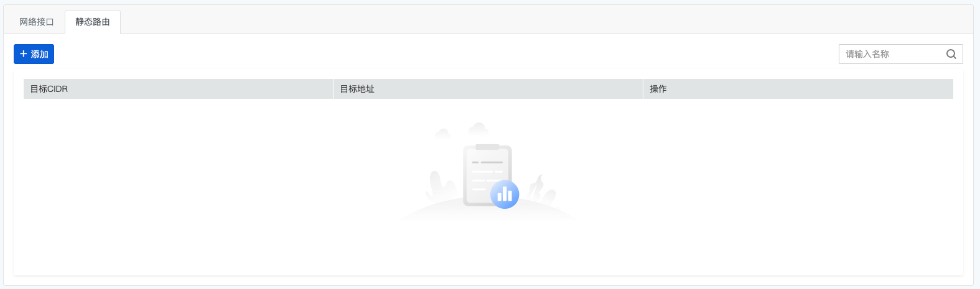Image resolution: width=980 pixels, height=289 pixels.
Task: Click the leafy plant left of the clipboard
Action: point(442,185)
